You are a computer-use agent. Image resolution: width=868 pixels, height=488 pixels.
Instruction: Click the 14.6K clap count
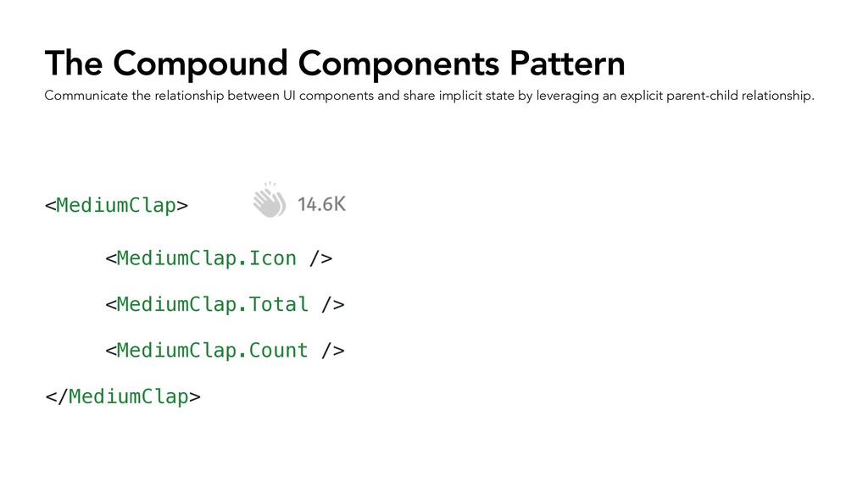pyautogui.click(x=321, y=204)
